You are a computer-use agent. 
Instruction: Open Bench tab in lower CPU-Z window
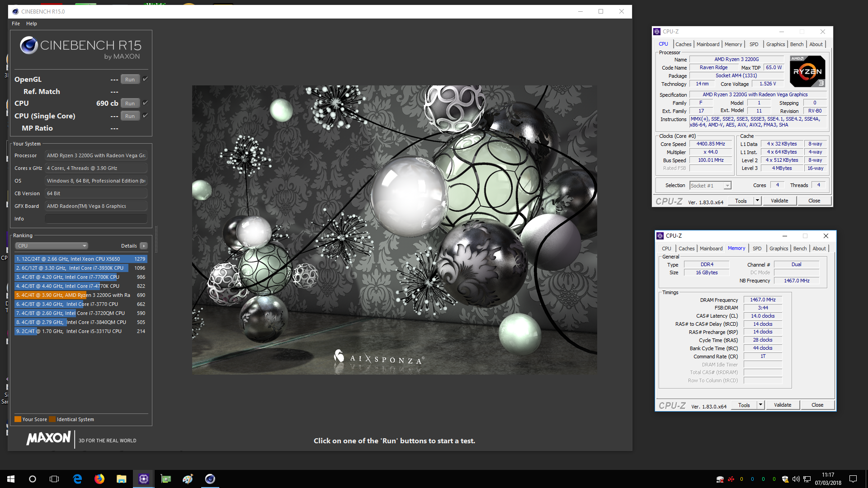[x=800, y=249]
